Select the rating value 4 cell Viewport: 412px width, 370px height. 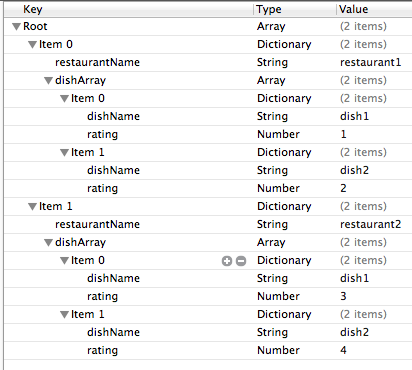pos(343,350)
